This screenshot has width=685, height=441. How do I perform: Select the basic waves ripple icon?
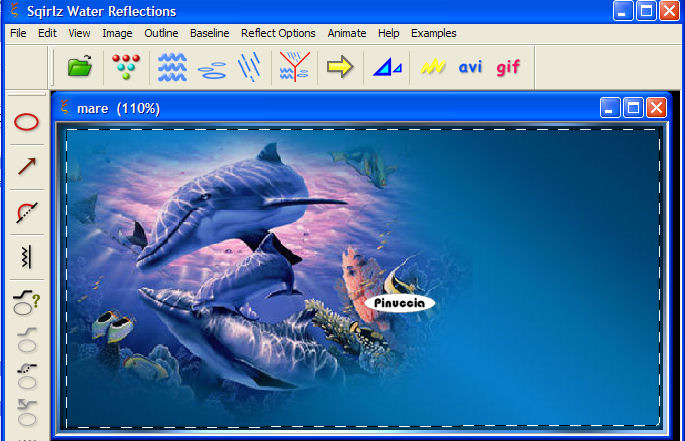click(x=173, y=67)
